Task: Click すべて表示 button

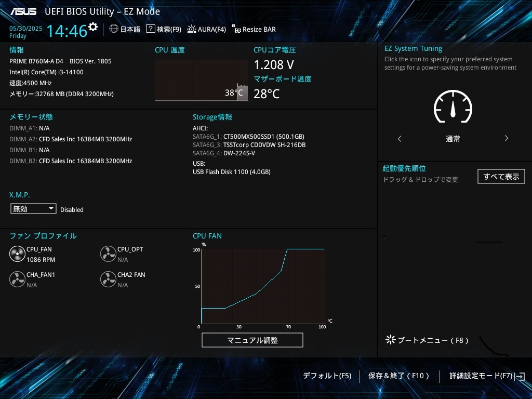Action: 501,177
